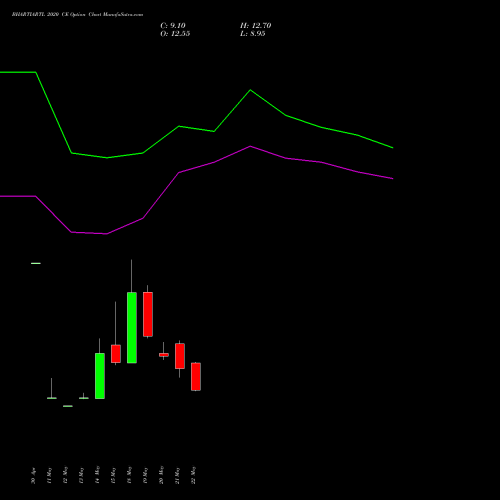
Task: Click the 11 May flat candle
Action: point(52,398)
